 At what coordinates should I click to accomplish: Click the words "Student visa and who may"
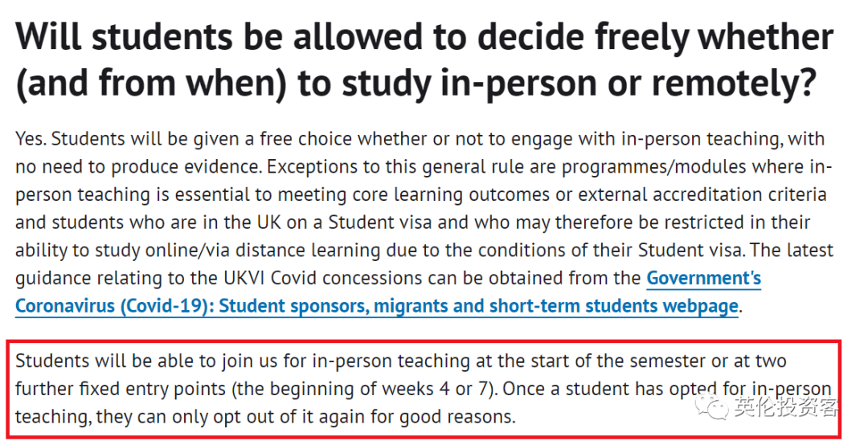coord(440,222)
